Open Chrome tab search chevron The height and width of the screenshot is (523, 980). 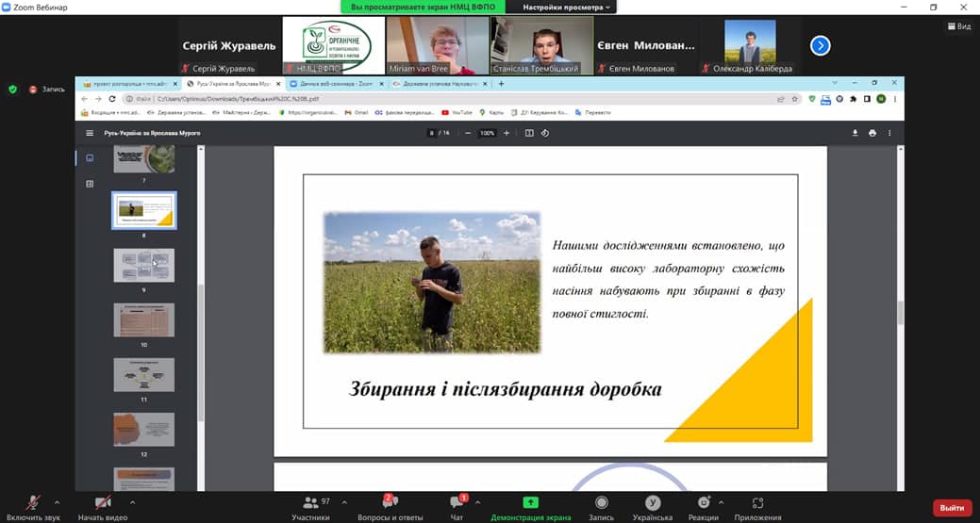point(835,83)
